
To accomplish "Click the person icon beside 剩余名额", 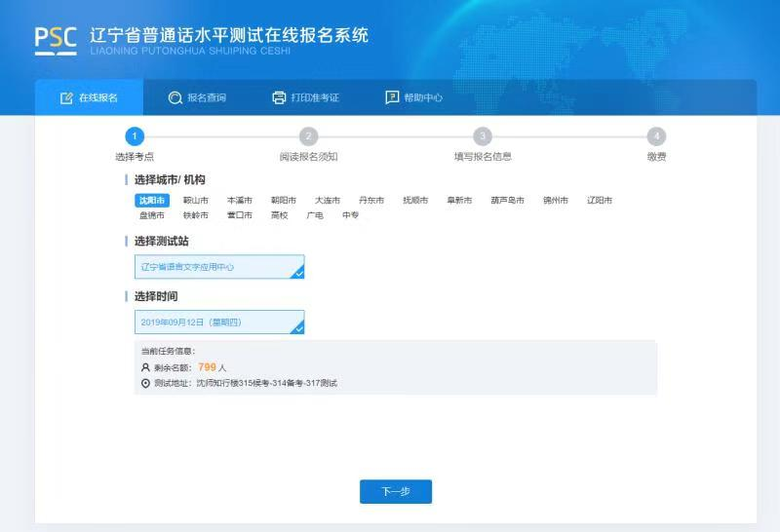I will (x=145, y=367).
